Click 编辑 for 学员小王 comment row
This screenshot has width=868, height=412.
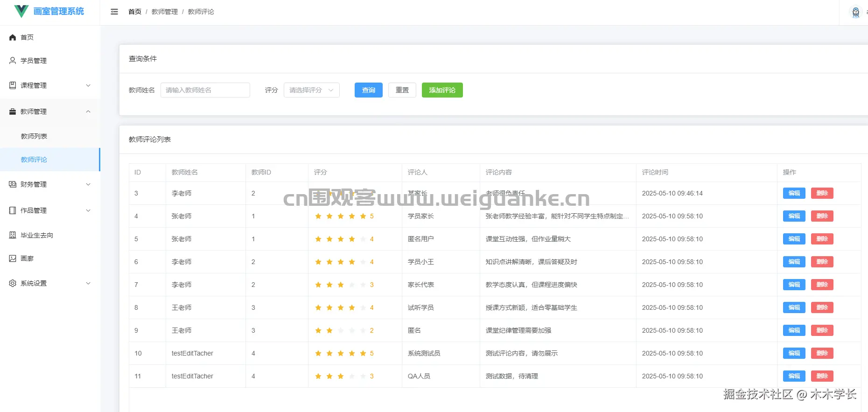pyautogui.click(x=794, y=262)
